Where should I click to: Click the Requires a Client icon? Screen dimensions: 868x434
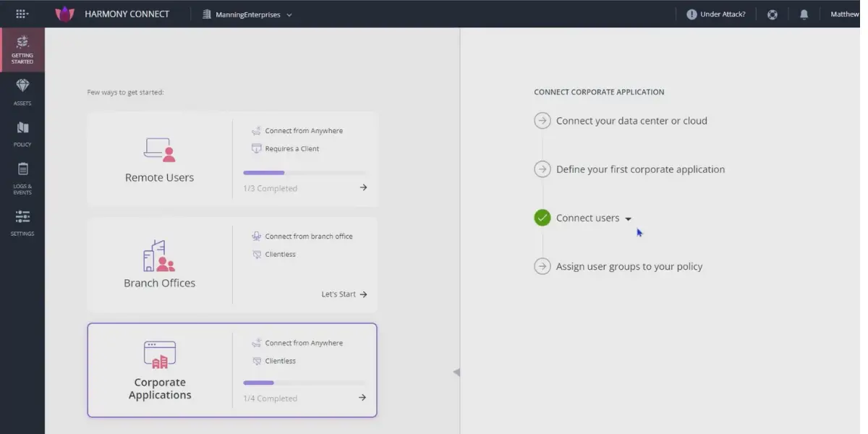pos(256,148)
